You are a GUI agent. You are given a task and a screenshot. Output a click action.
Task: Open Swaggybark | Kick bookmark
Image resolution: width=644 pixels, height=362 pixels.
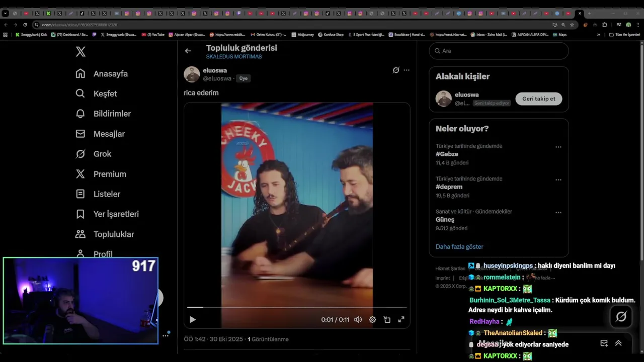click(x=31, y=35)
